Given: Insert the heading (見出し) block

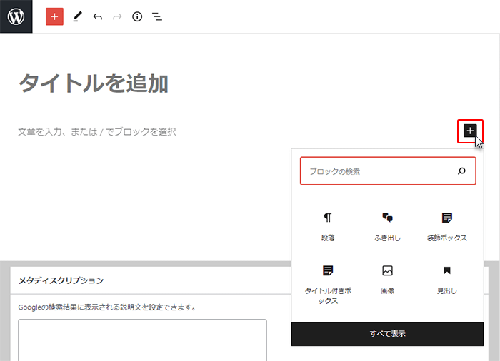Looking at the screenshot, I should point(447,279).
